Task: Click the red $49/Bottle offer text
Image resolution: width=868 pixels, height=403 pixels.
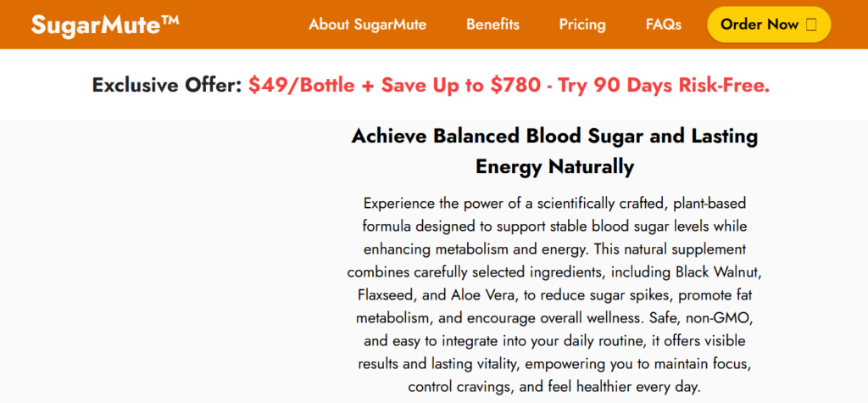Action: (x=303, y=86)
